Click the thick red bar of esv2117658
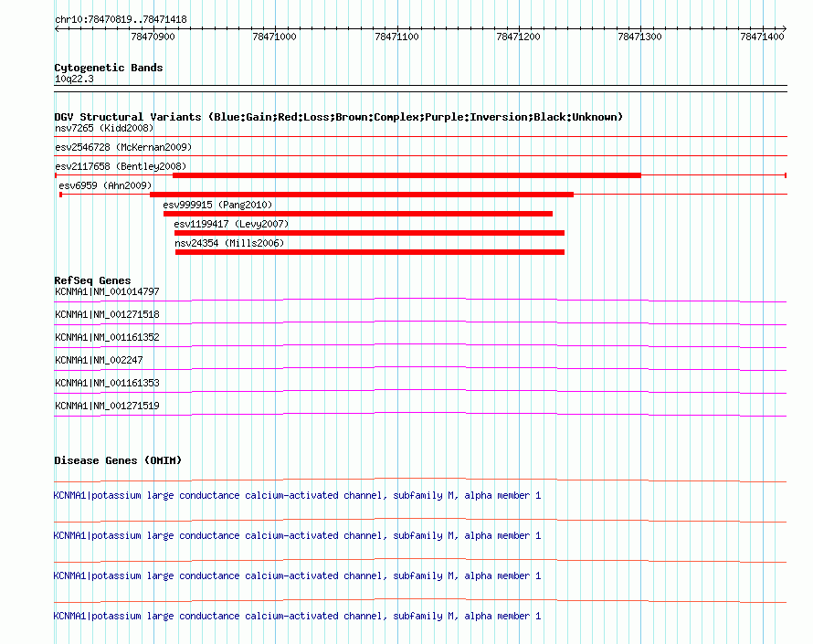The height and width of the screenshot is (644, 813). 407,175
